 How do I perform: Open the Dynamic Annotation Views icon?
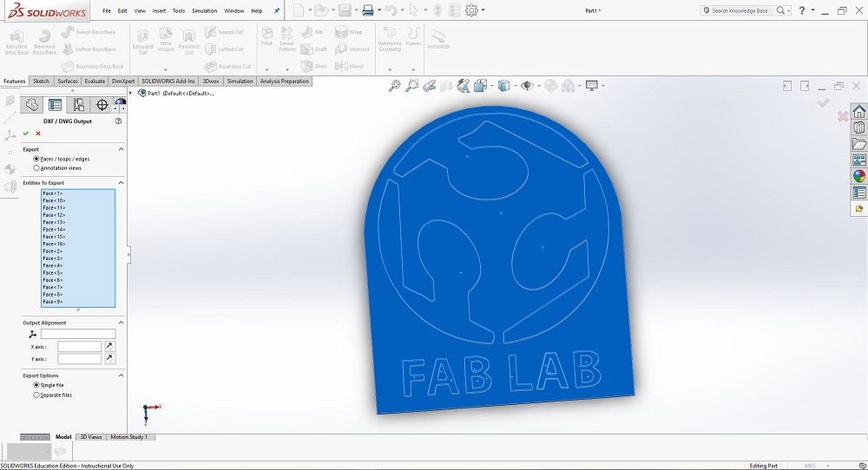tap(464, 86)
